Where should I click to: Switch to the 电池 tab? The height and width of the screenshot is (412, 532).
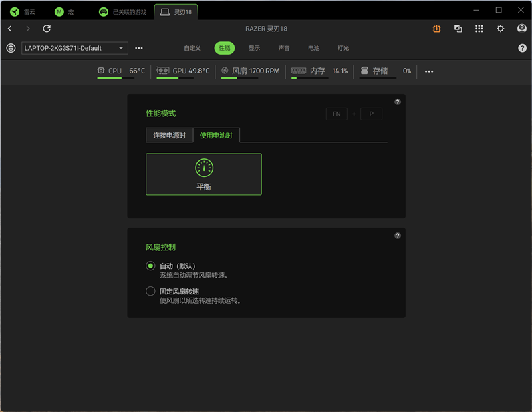[313, 48]
